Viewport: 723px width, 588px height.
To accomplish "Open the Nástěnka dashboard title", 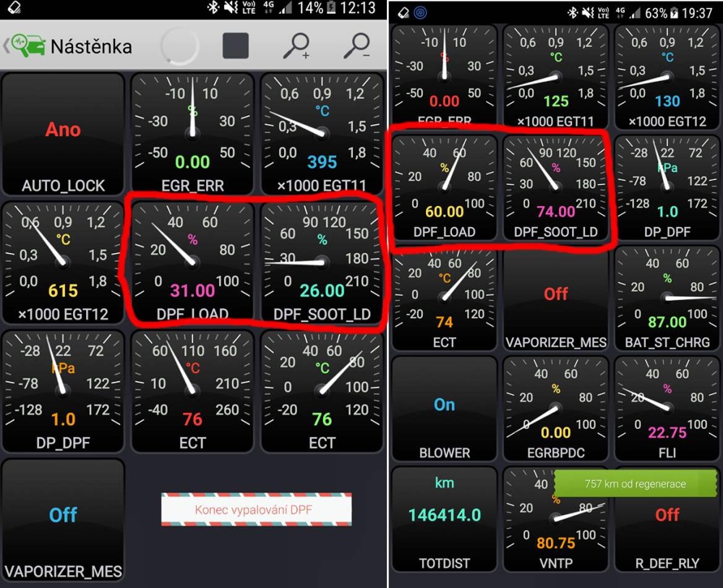I will (x=91, y=46).
